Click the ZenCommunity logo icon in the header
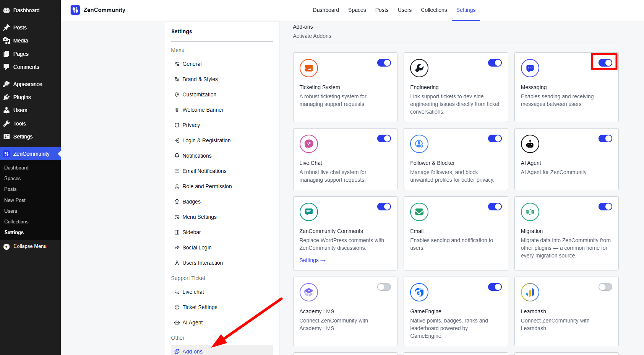 pyautogui.click(x=75, y=10)
